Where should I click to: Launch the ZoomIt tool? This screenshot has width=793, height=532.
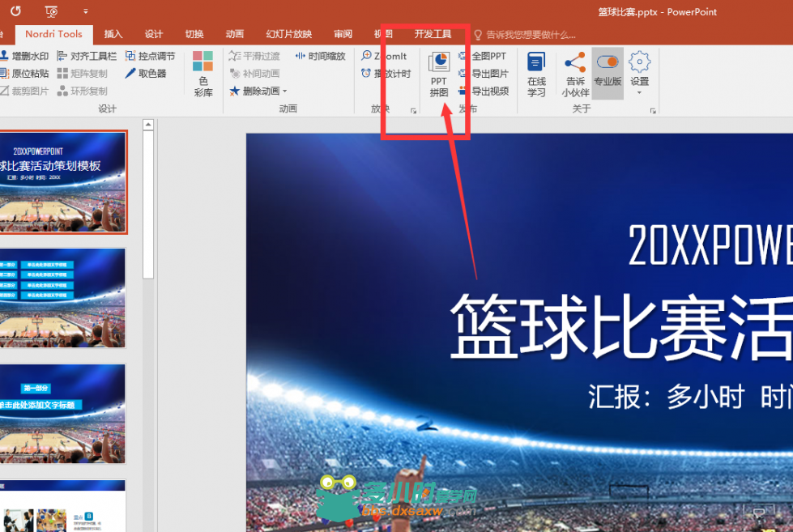tap(384, 56)
